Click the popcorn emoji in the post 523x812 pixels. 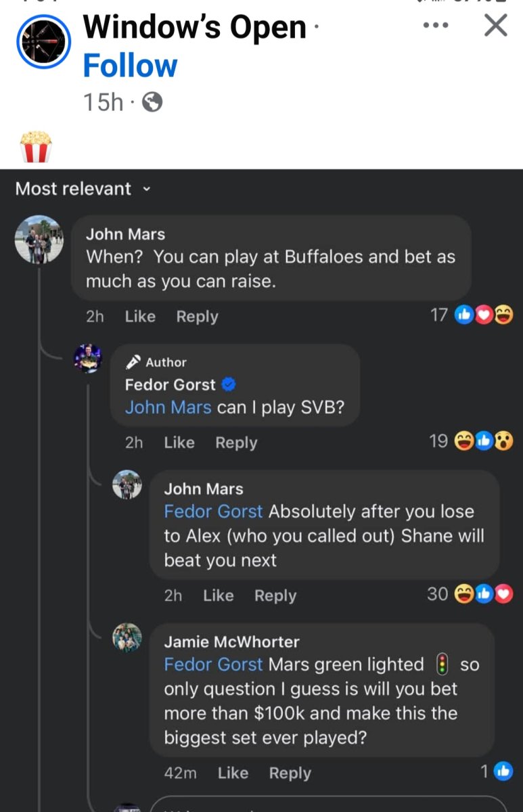click(x=36, y=147)
